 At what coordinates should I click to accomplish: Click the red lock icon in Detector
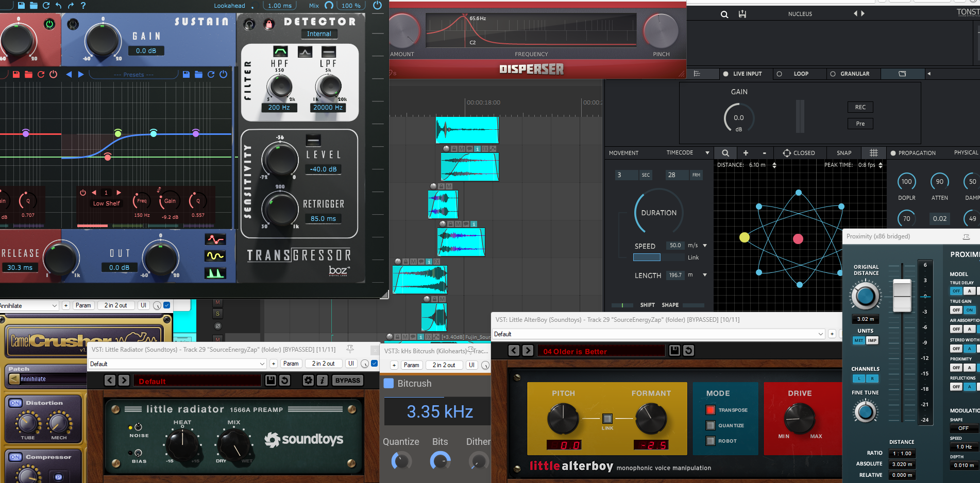pos(268,24)
